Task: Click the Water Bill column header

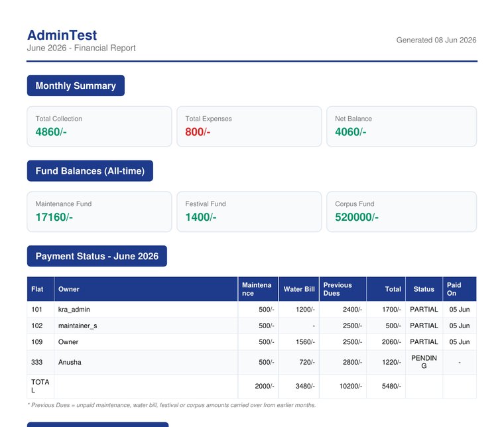Action: (x=299, y=289)
